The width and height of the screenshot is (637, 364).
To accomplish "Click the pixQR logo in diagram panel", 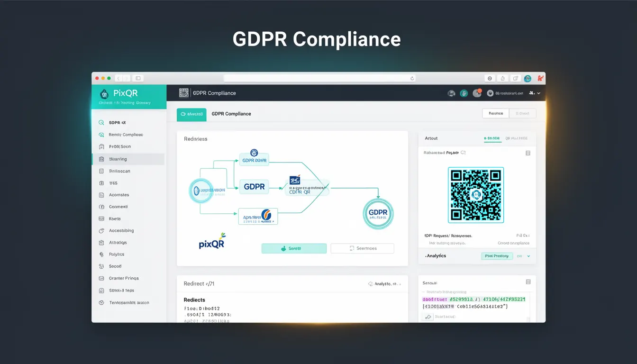I will pyautogui.click(x=212, y=242).
